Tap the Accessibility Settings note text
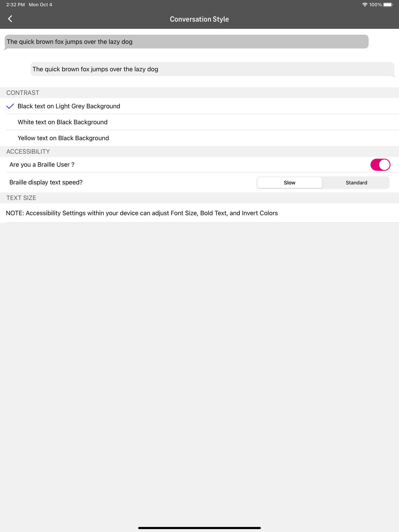 [142, 213]
